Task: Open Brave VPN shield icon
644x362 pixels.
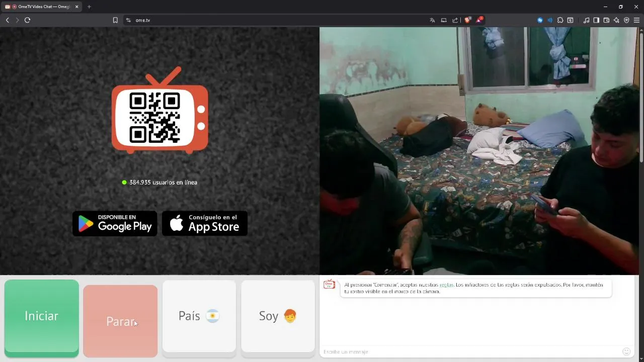Action: click(x=626, y=20)
